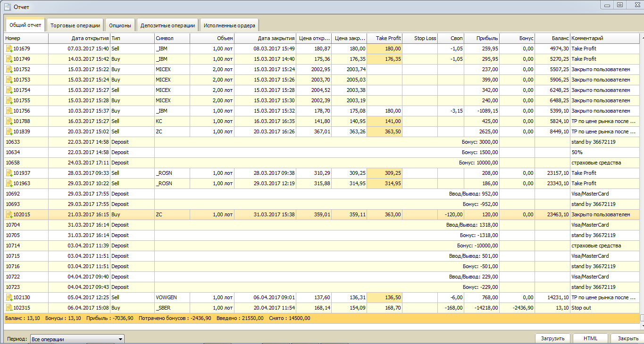Click the Take Profit cell 363,50
Image resolution: width=644 pixels, height=344 pixels.
click(385, 131)
